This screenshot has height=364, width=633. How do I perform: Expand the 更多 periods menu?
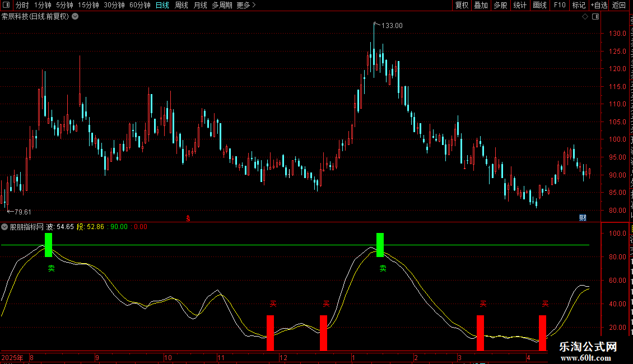point(246,5)
